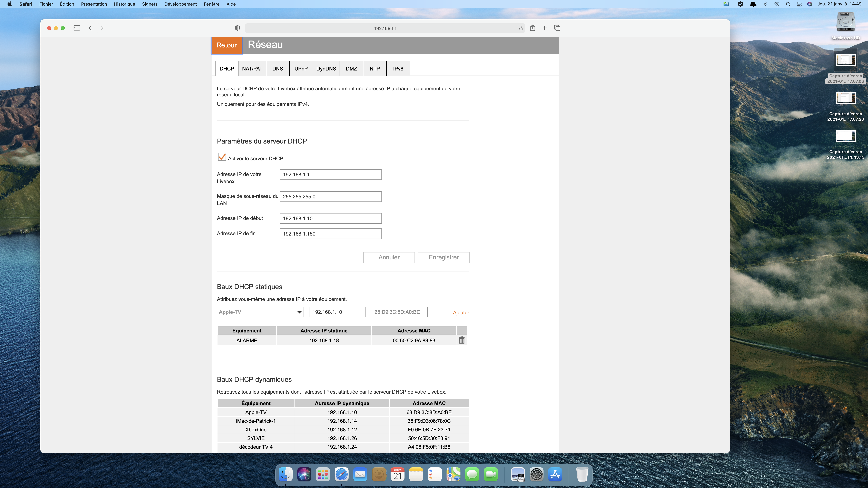Expand the Apple-TV equipment dropdown
Screen dimensions: 868x488
coord(260,312)
